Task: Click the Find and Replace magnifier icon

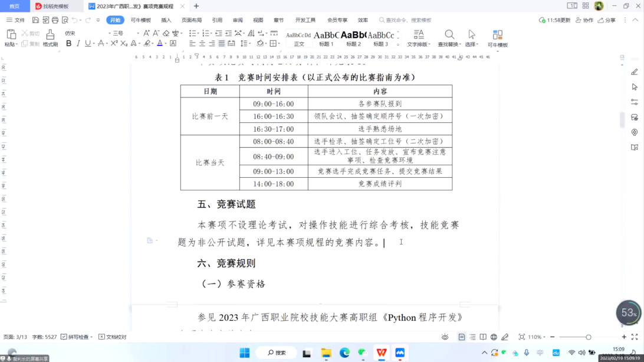Action: click(x=449, y=34)
